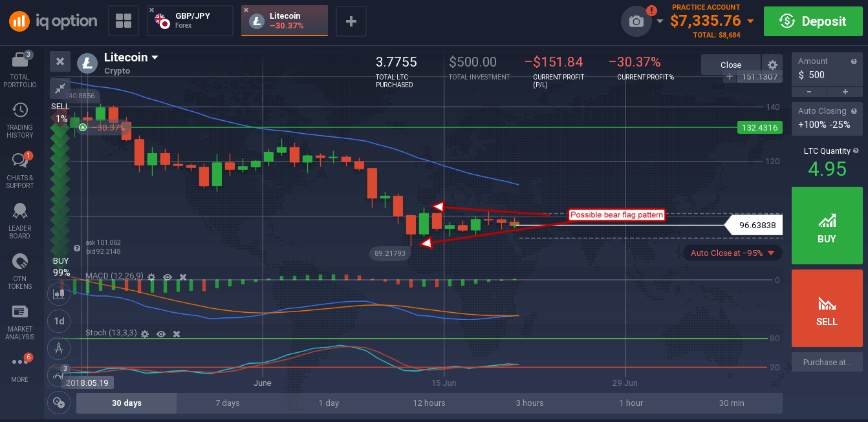Expand the Litecoin asset dropdown
Viewport: 868px width, 422px height.
click(x=155, y=58)
